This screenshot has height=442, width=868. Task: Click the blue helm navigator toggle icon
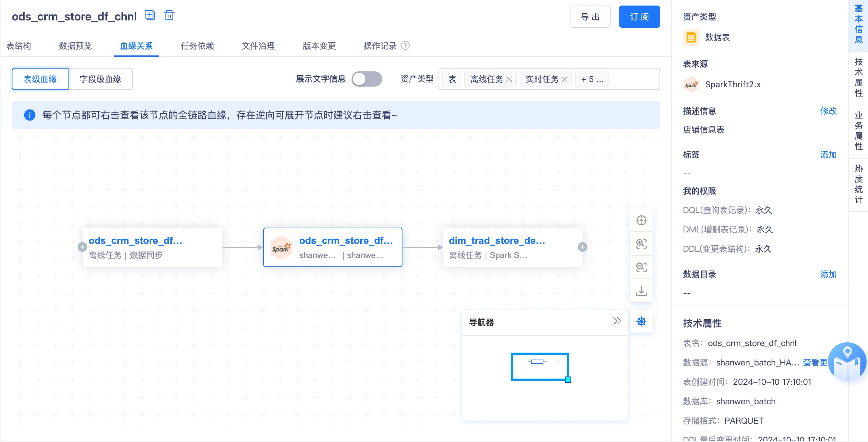coord(641,321)
